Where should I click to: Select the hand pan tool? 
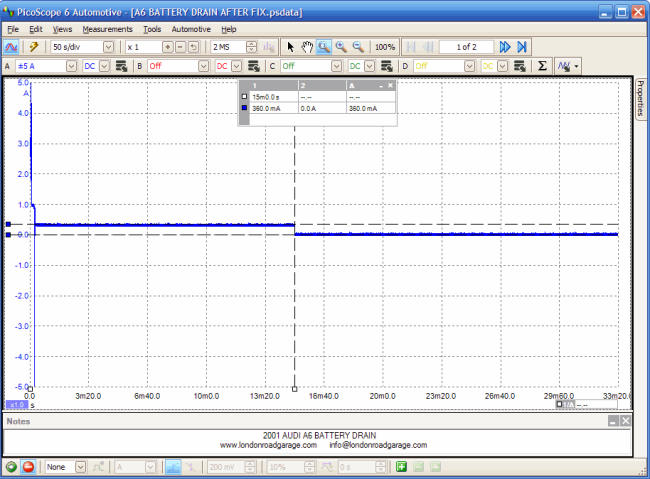coord(308,47)
